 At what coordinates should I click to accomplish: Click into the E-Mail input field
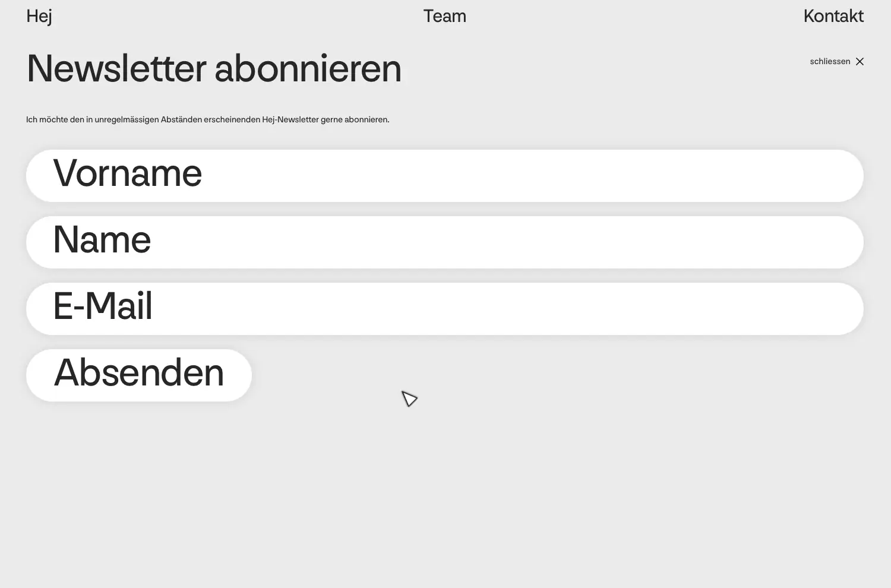click(444, 309)
